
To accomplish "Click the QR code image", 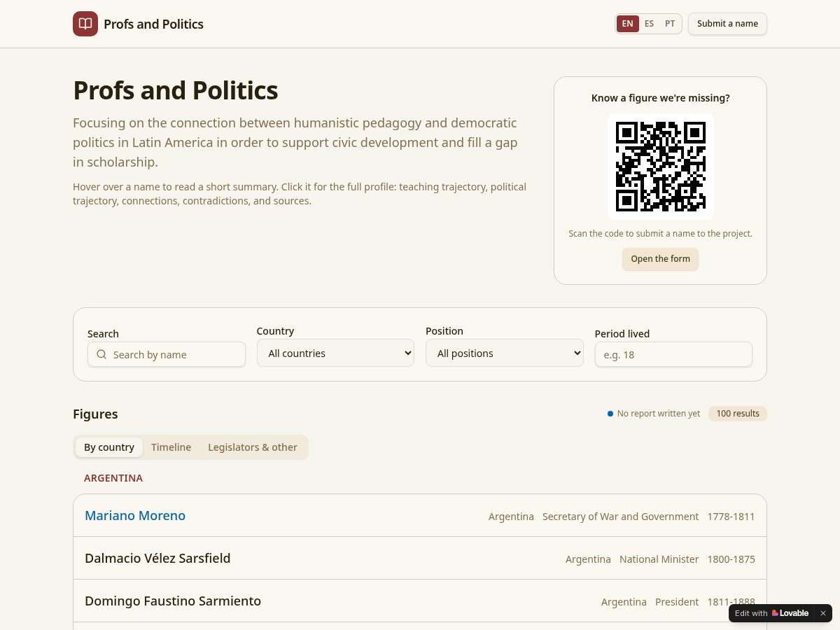I will click(x=660, y=167).
